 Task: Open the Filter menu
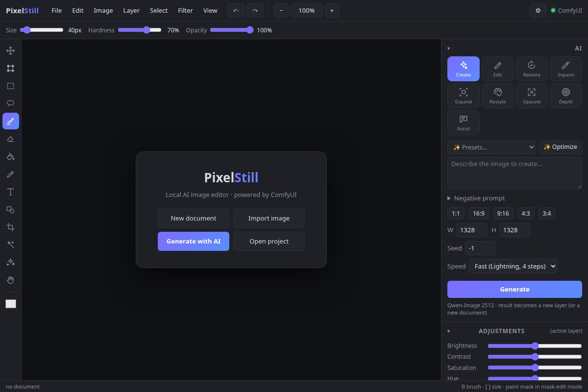(x=185, y=10)
